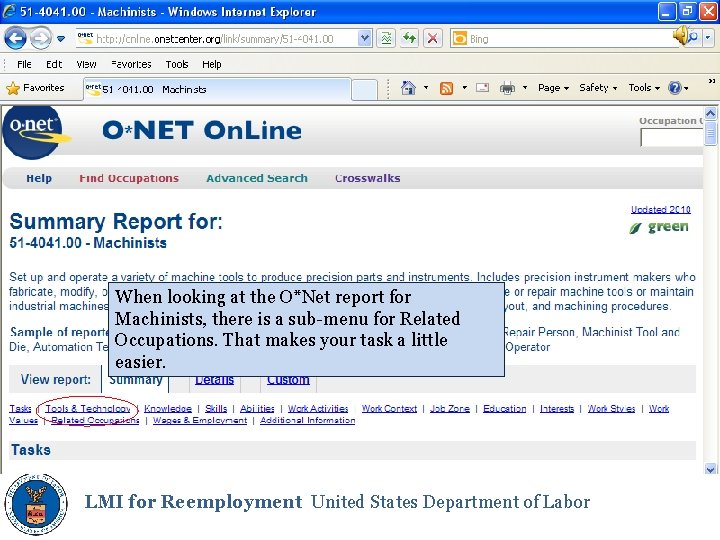Open the Safety command bar menu
720x540 pixels.
pos(598,88)
